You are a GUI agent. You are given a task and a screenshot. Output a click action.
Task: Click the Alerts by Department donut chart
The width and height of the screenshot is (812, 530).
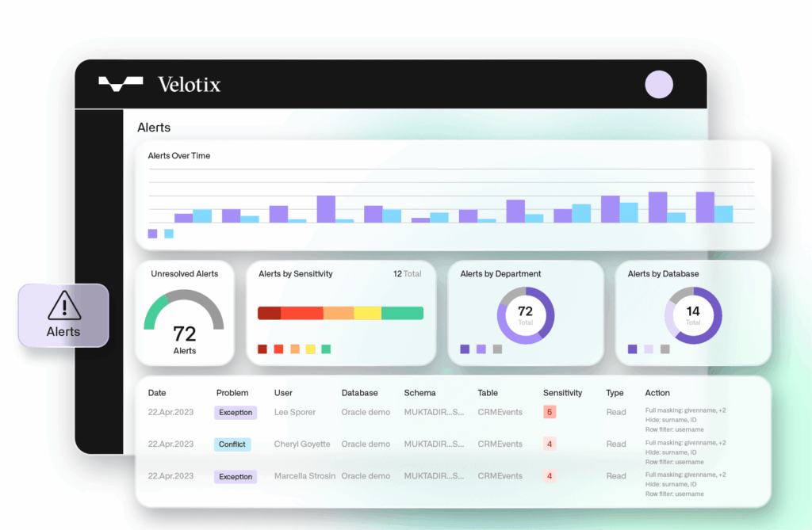coord(526,316)
